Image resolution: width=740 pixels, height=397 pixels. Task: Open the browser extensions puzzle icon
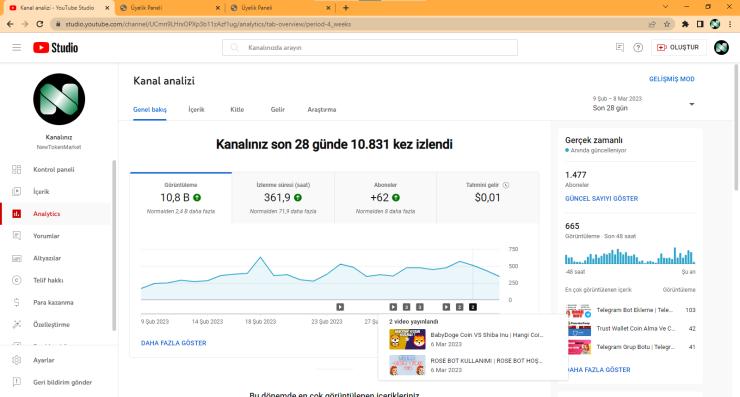coord(685,24)
